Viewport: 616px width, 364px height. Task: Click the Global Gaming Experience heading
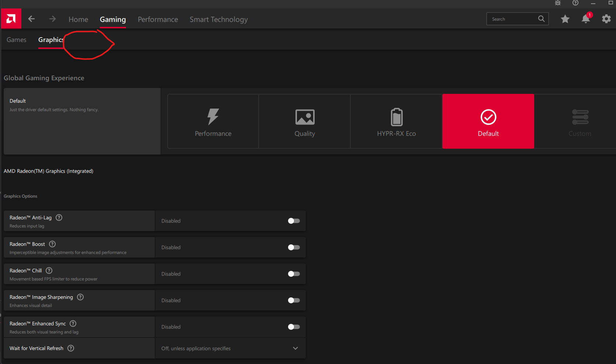(x=44, y=78)
